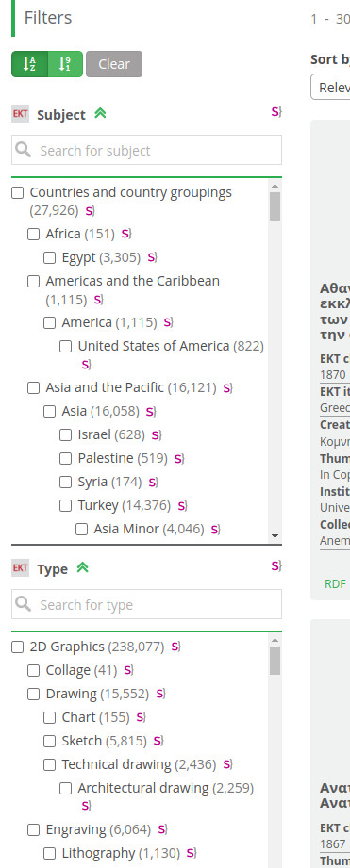Sort filters alphabetically with A-Z icon
Screen dimensions: 350x868
(x=29, y=64)
